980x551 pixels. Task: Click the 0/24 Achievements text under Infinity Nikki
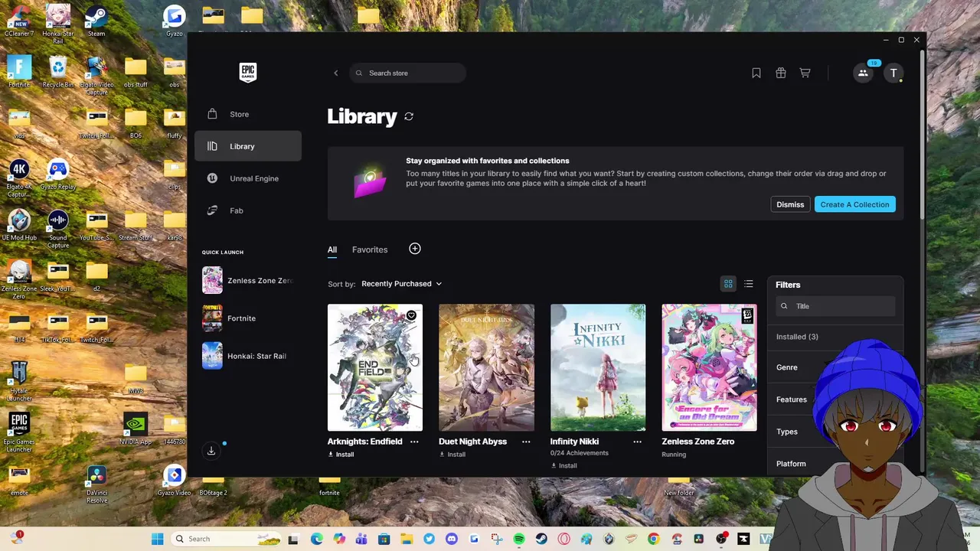point(580,453)
